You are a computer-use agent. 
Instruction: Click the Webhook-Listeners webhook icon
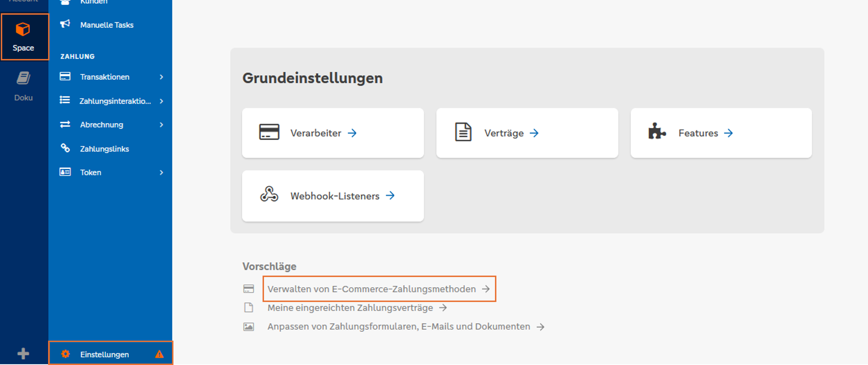[x=269, y=194]
